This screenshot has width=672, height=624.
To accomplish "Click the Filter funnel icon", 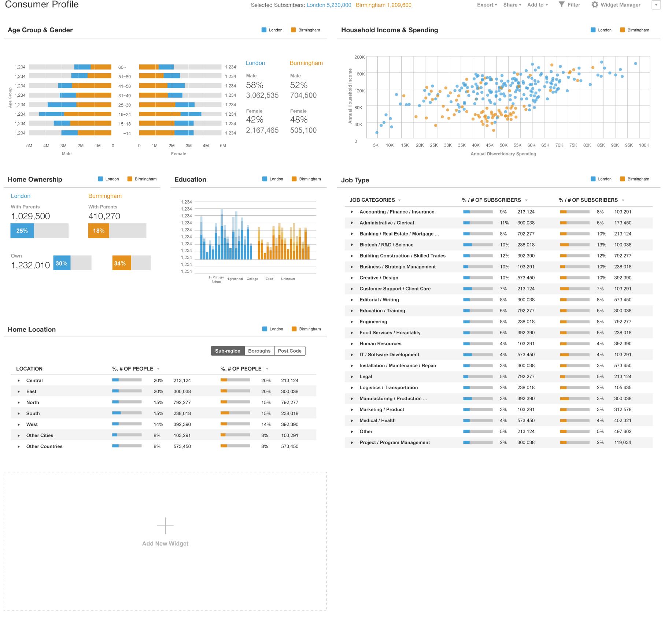I will (x=561, y=4).
